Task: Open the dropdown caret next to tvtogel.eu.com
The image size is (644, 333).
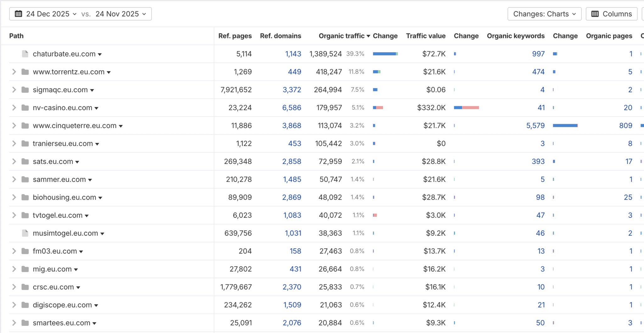Action: 87,216
